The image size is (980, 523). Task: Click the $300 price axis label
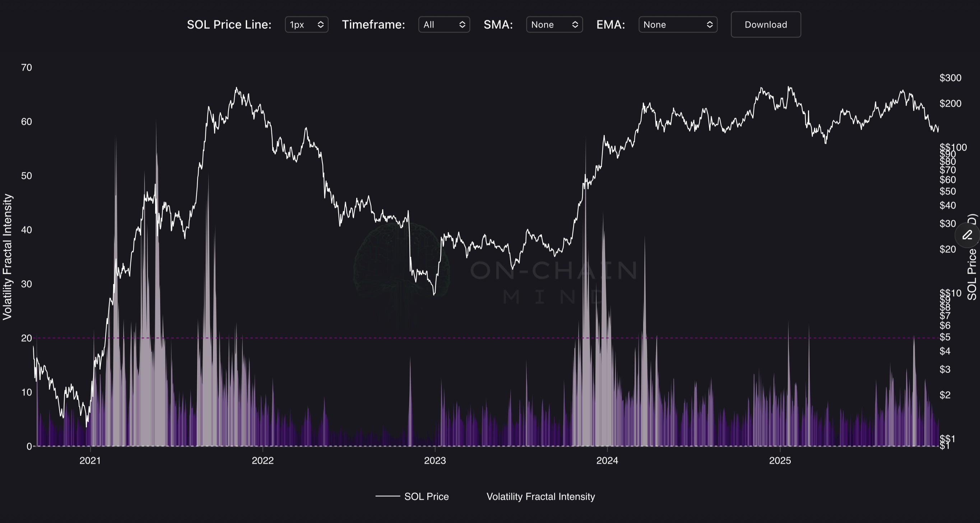pyautogui.click(x=950, y=78)
